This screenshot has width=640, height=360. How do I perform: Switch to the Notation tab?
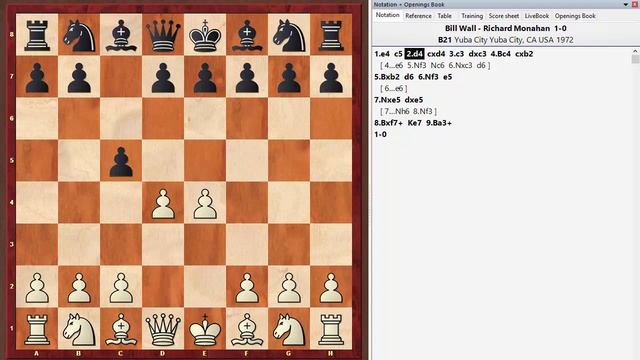(387, 15)
